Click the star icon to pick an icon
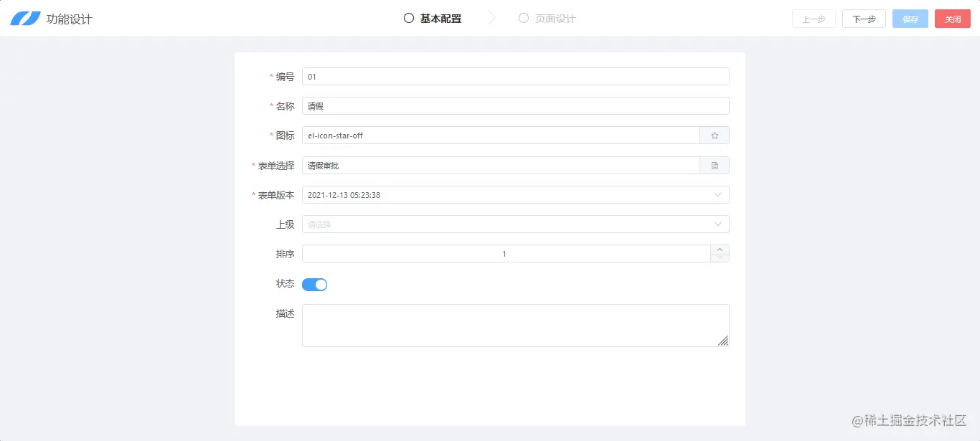The width and height of the screenshot is (980, 441). pyautogui.click(x=714, y=135)
